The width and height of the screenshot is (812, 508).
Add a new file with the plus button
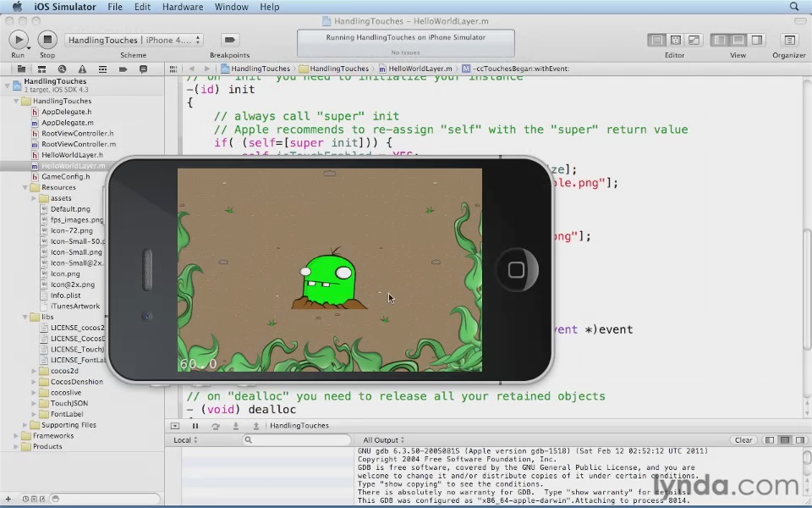point(8,500)
